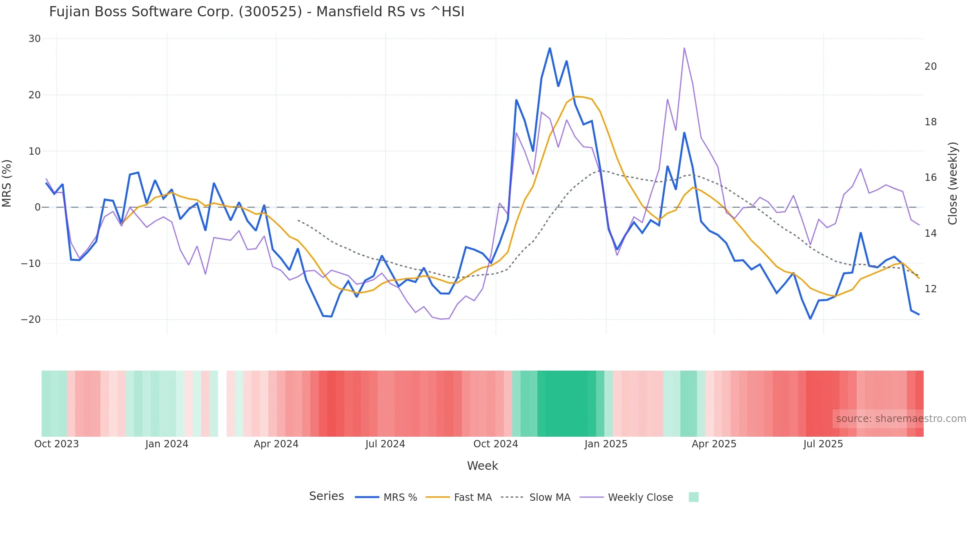This screenshot has width=980, height=551.
Task: Click the 20 tick on MRS axis
Action: pos(34,95)
